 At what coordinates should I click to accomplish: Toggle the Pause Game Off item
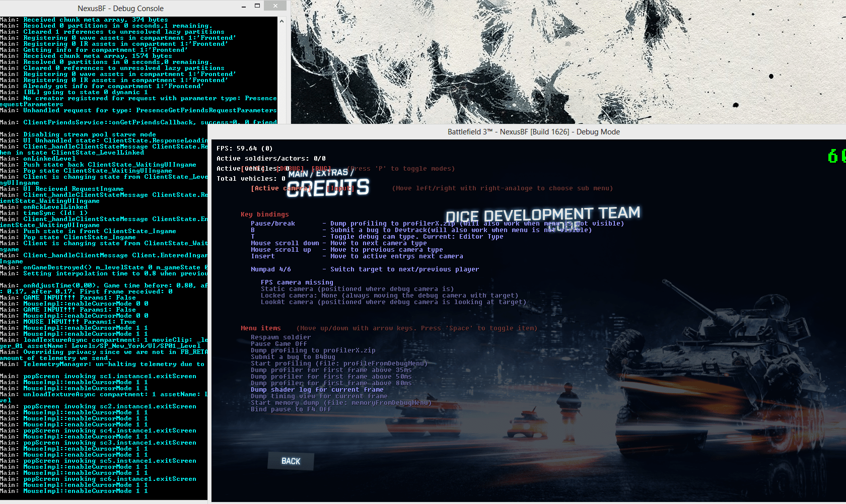(278, 344)
